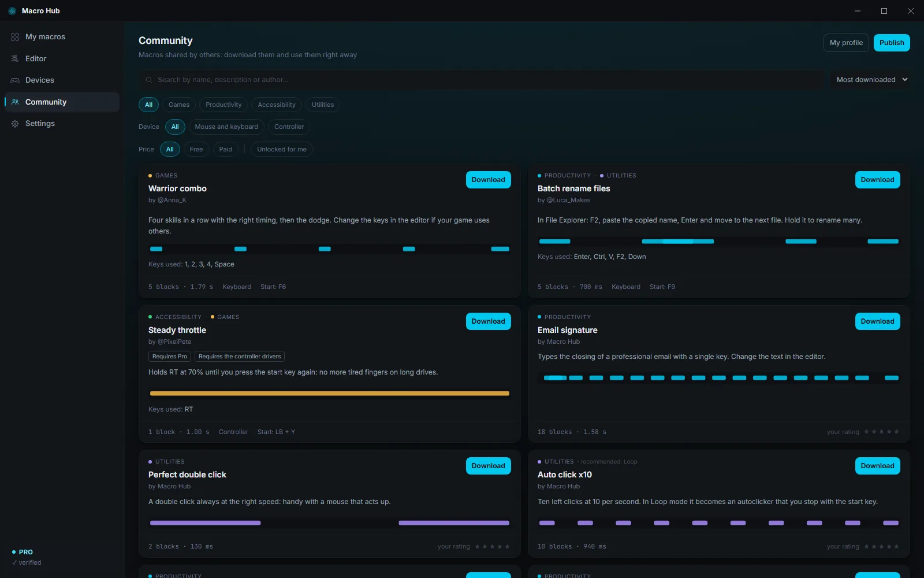Viewport: 924px width, 578px height.
Task: Click the Editor sidebar icon
Action: coord(15,58)
